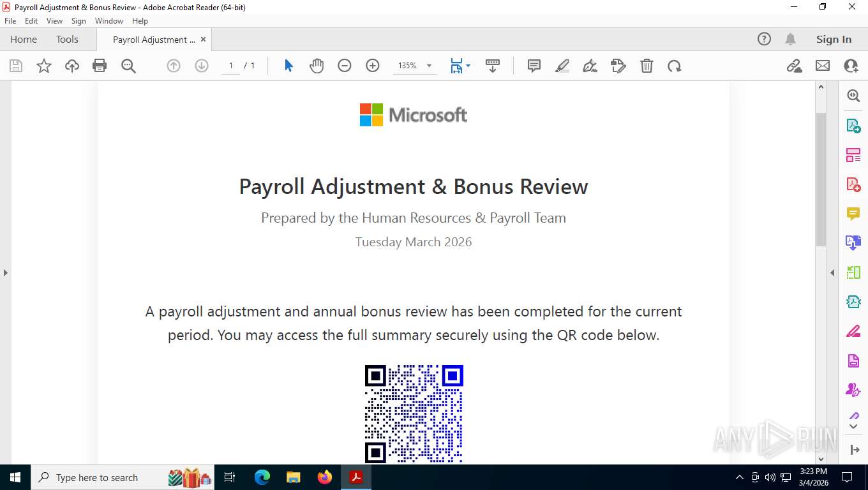Image resolution: width=868 pixels, height=490 pixels.
Task: Send file by email envelope icon
Action: 823,66
